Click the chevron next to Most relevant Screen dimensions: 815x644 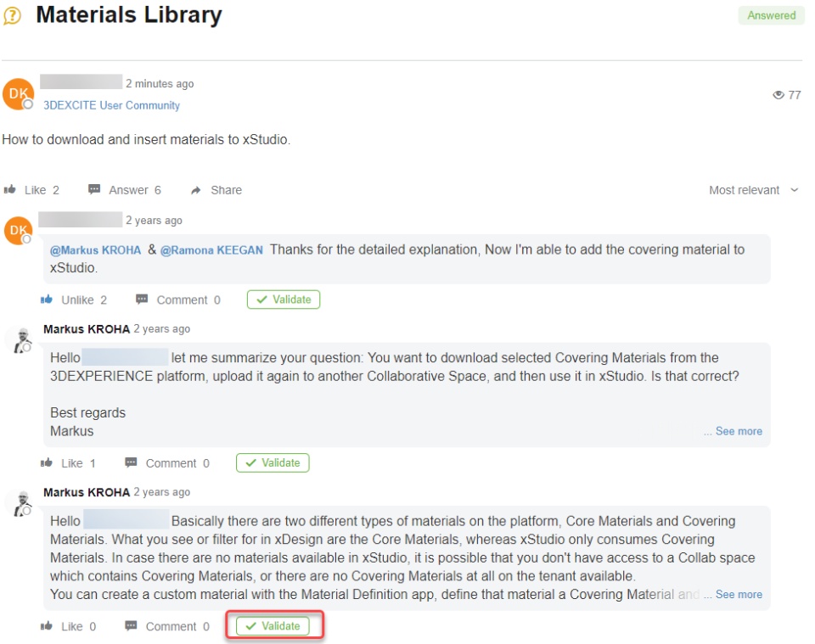(795, 190)
